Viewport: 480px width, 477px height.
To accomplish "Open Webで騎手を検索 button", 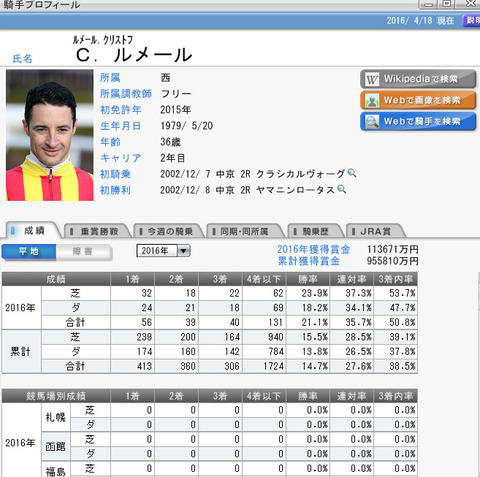I will 418,121.
